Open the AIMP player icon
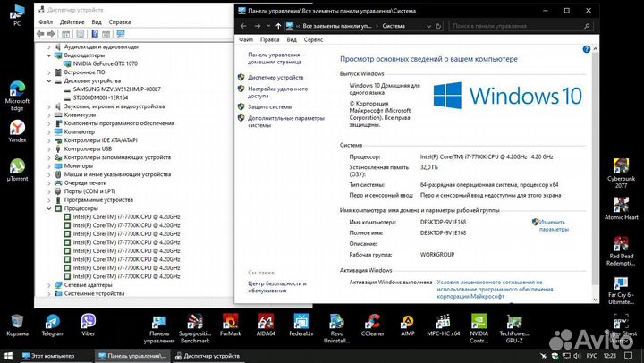644x363 pixels. click(x=408, y=325)
